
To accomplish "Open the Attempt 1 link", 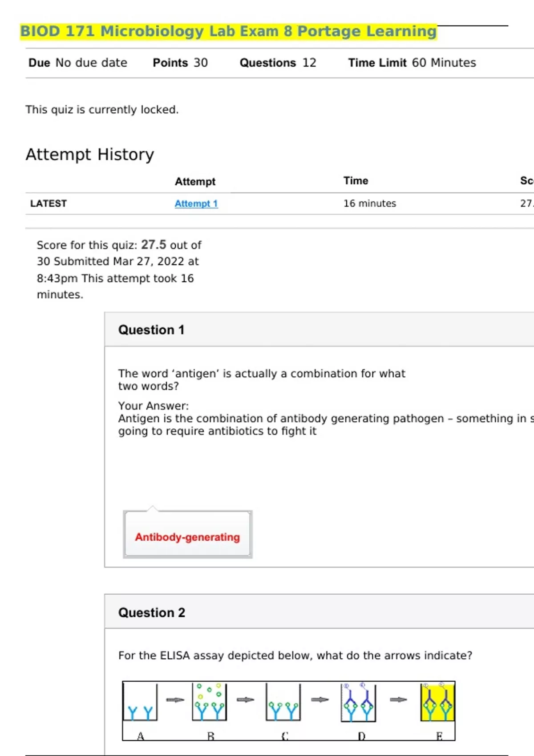I will (x=196, y=204).
